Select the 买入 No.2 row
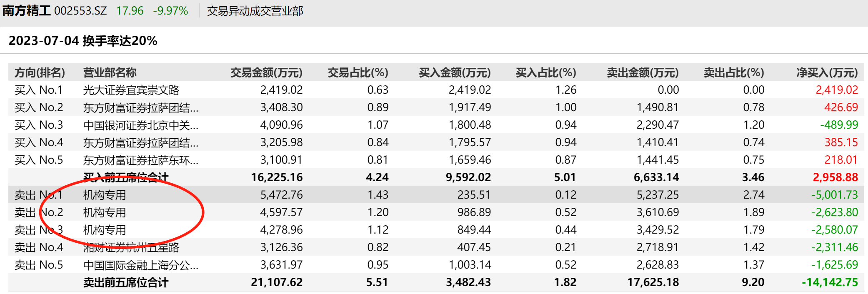The width and height of the screenshot is (868, 294). (x=39, y=107)
